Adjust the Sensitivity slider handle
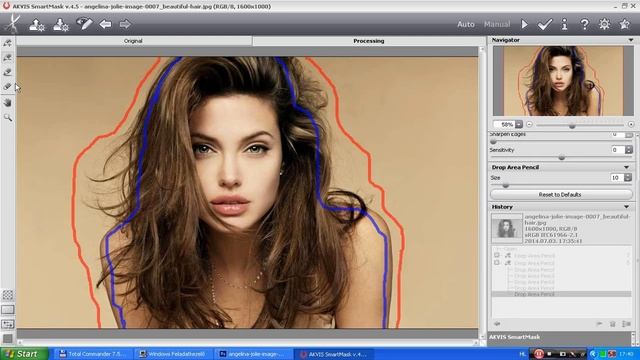This screenshot has width=640, height=360. click(562, 158)
